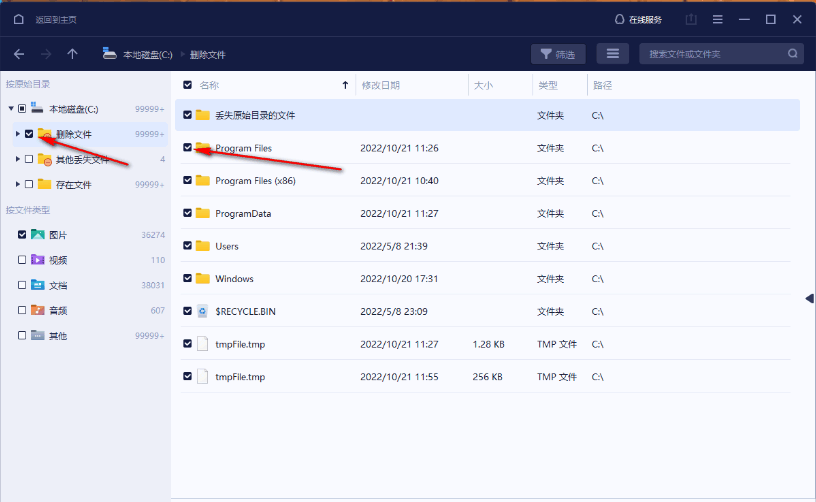Click the 2022/5/8 21:39 date cell
This screenshot has height=502, width=816.
point(394,246)
